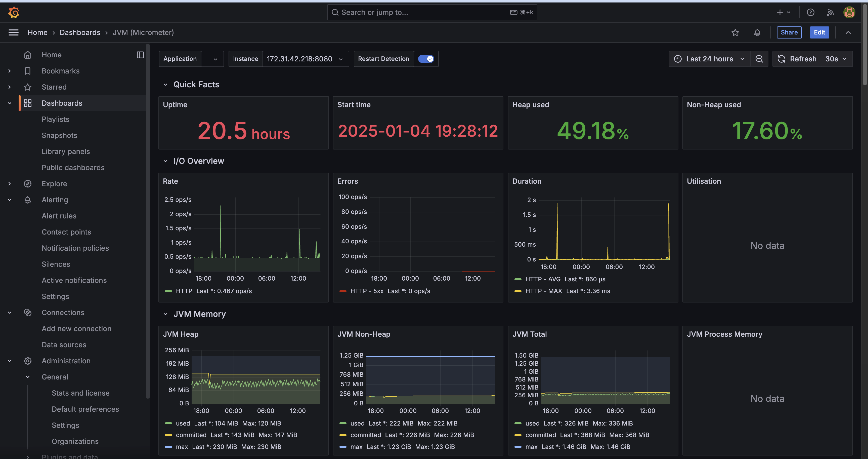
Task: Expand the Bookmarks sidebar section
Action: [10, 71]
